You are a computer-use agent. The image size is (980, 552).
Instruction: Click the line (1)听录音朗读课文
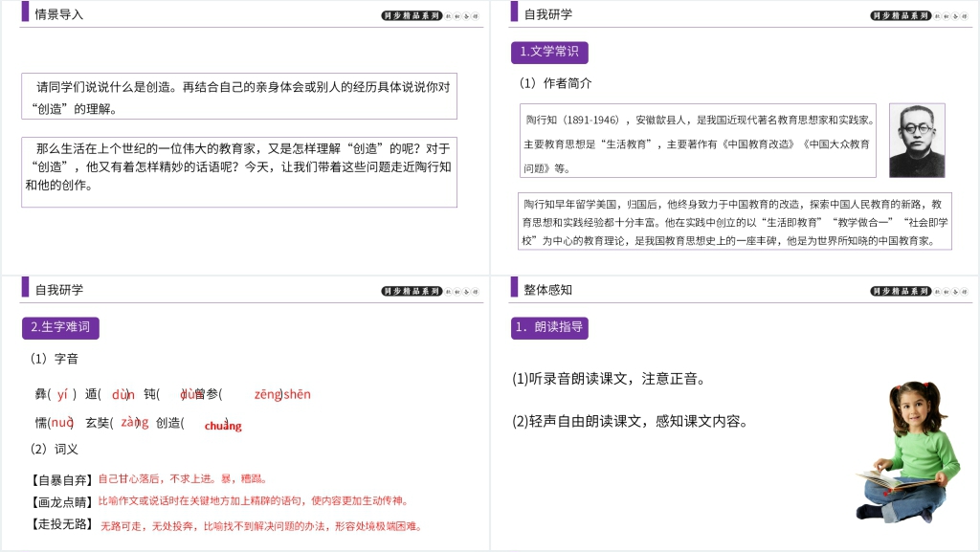click(610, 379)
